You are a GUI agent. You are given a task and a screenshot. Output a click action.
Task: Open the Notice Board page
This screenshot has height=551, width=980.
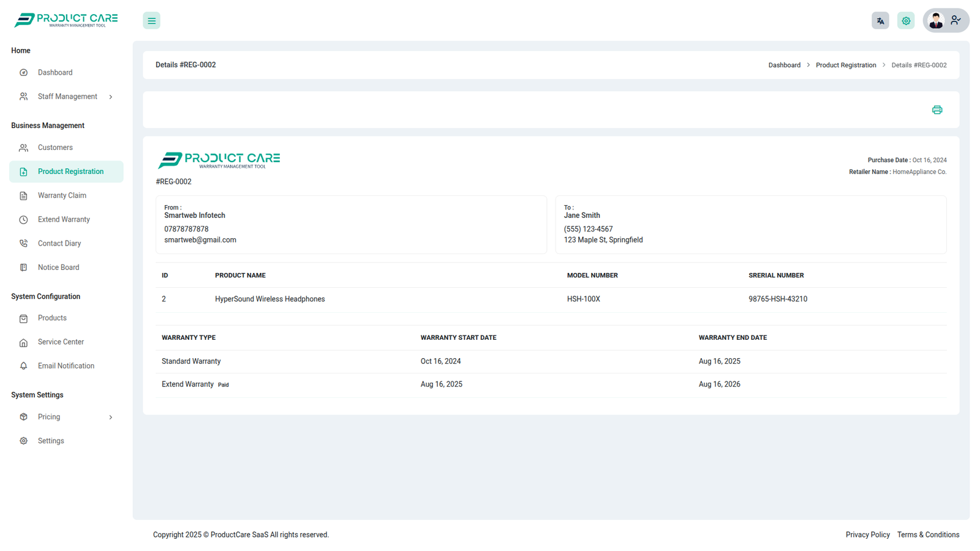click(58, 268)
